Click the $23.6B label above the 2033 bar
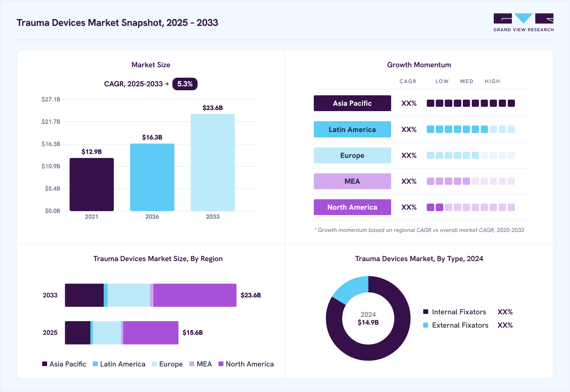The height and width of the screenshot is (392, 570). (213, 108)
